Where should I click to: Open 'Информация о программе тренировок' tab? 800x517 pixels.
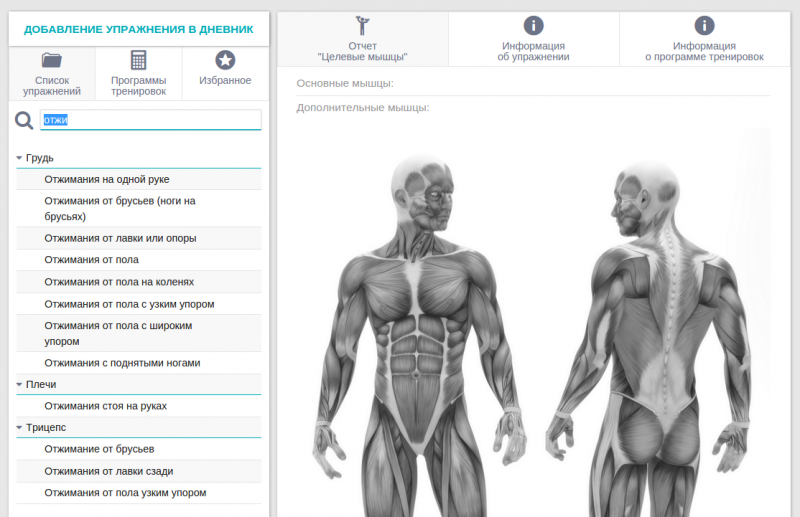[x=705, y=39]
